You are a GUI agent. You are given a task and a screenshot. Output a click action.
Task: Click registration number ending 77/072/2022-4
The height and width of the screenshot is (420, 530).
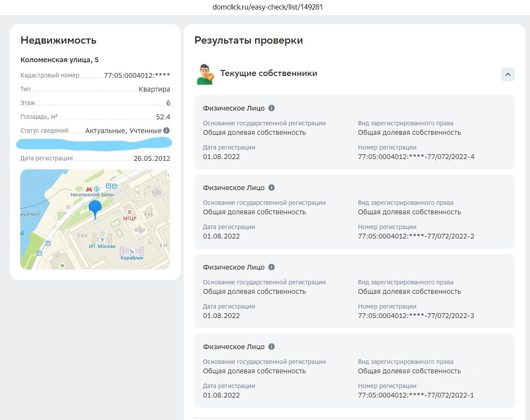tap(416, 157)
